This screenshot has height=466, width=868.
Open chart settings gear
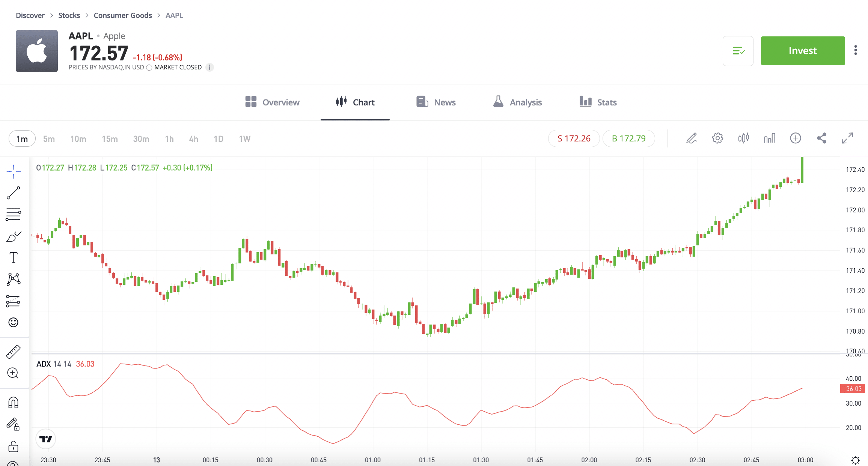(x=717, y=138)
